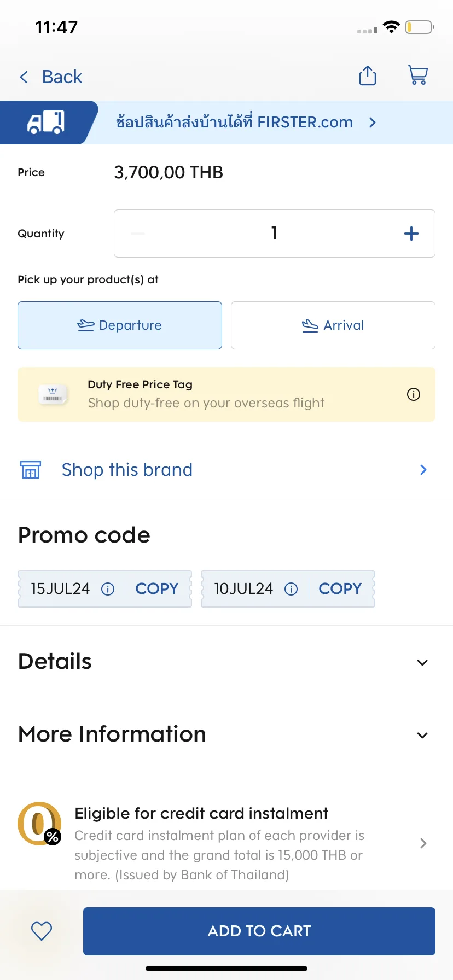Copy the 15JUL24 promo code
Image resolution: width=453 pixels, height=980 pixels.
(x=157, y=589)
